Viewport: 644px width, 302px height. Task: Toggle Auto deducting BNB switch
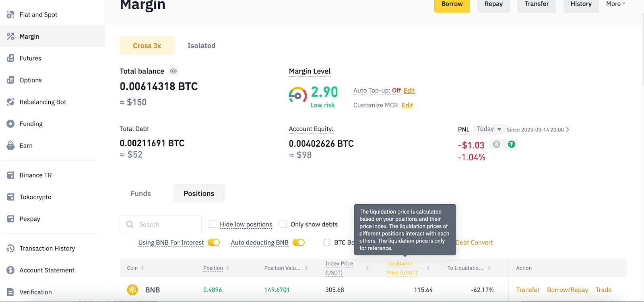[x=299, y=242]
